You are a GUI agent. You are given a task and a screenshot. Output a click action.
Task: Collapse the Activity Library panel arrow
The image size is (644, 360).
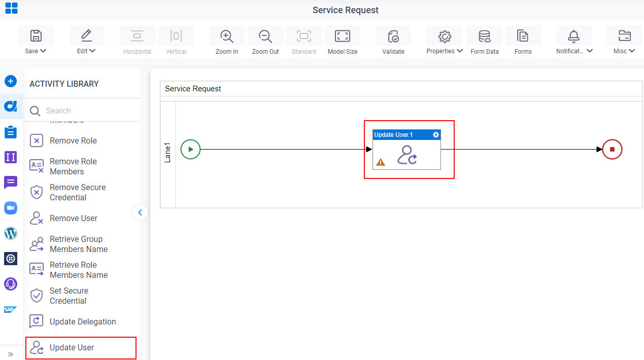click(x=140, y=212)
